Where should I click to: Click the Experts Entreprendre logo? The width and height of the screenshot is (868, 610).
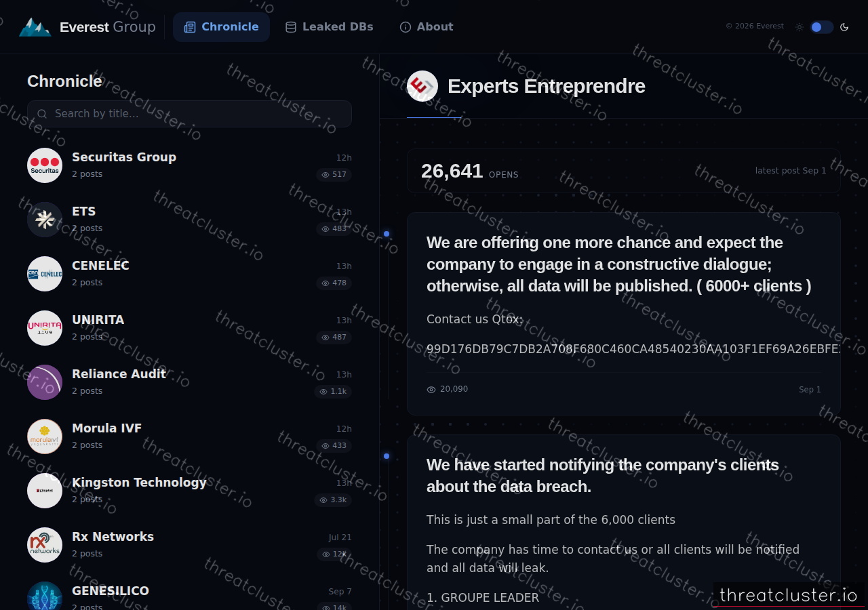click(422, 86)
